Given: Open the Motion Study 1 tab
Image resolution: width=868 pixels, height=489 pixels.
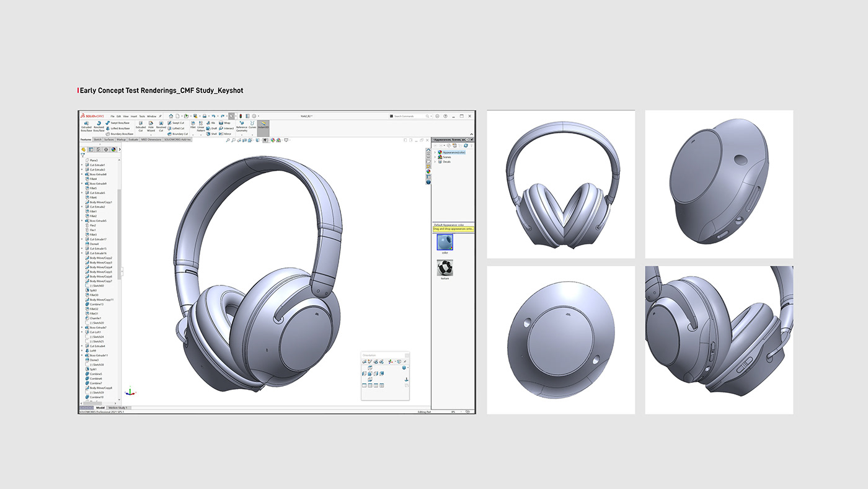Looking at the screenshot, I should [x=118, y=408].
